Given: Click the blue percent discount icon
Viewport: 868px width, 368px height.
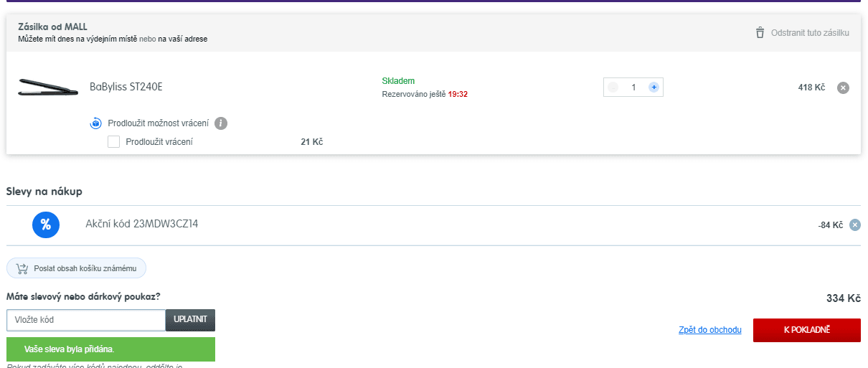Looking at the screenshot, I should click(x=46, y=225).
